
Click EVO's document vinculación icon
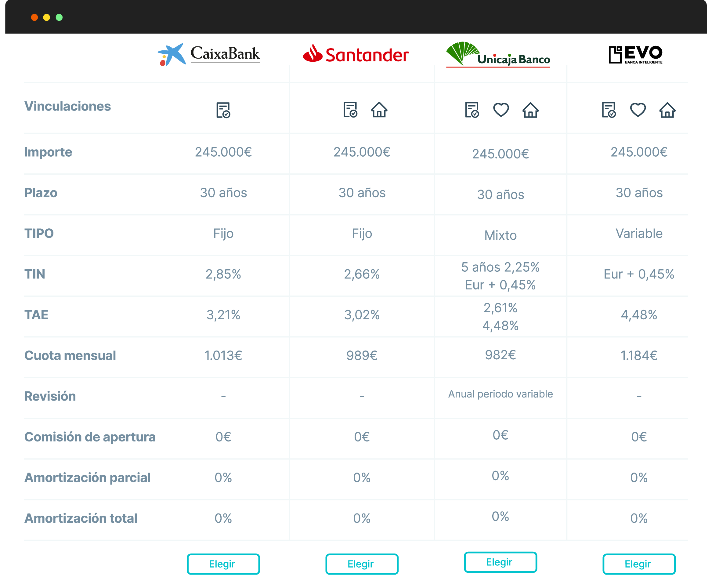click(609, 110)
